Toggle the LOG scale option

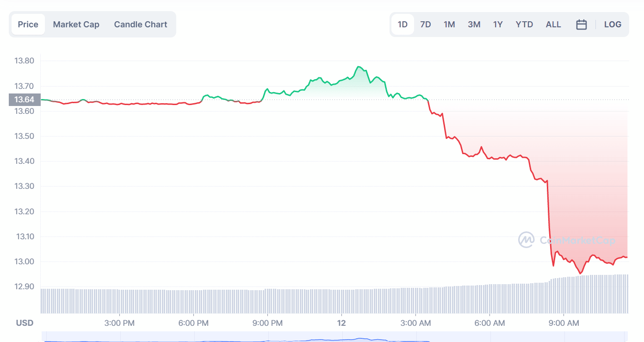point(613,25)
